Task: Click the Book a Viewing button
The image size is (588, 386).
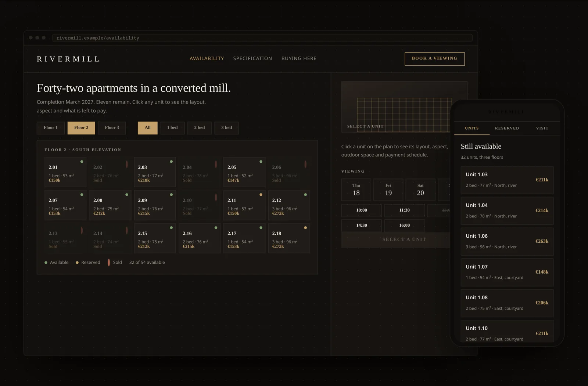Action: [x=434, y=59]
